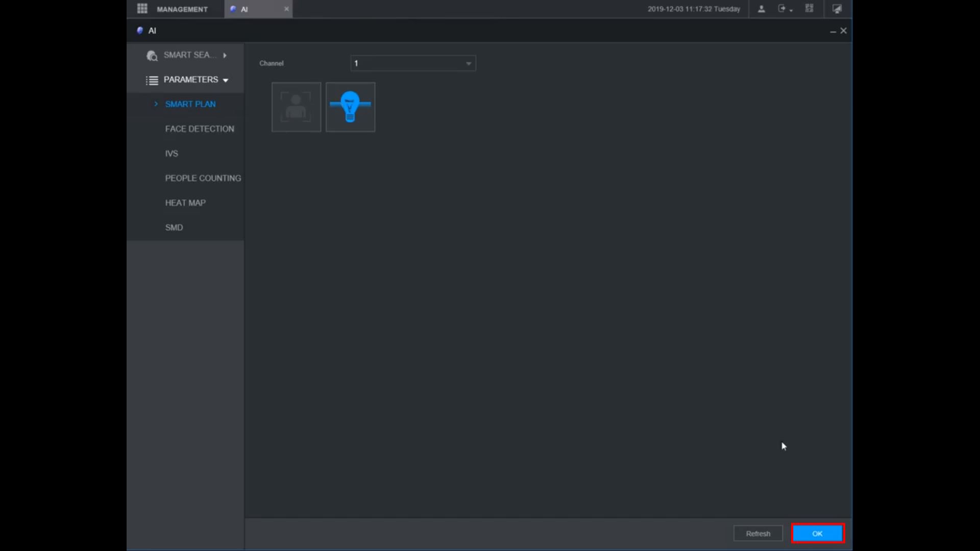This screenshot has width=980, height=551.
Task: Collapse the Parameters section
Action: 225,80
